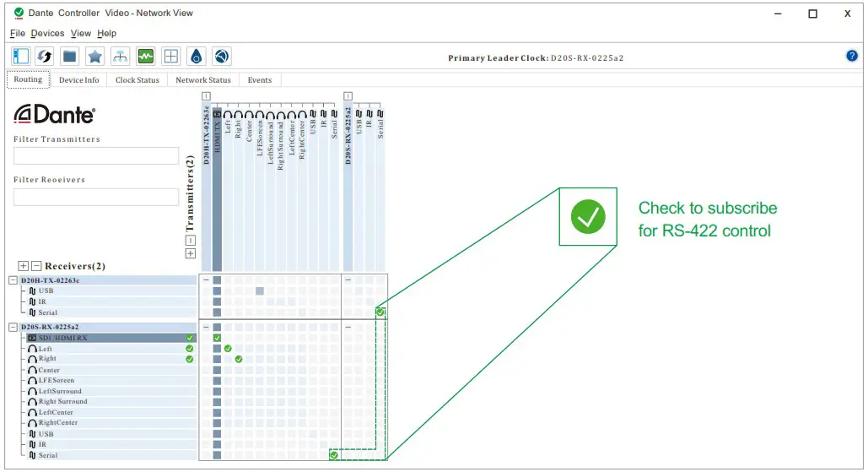The image size is (868, 472).
Task: Select USB row under D20H-TX-02263c
Action: click(111, 290)
